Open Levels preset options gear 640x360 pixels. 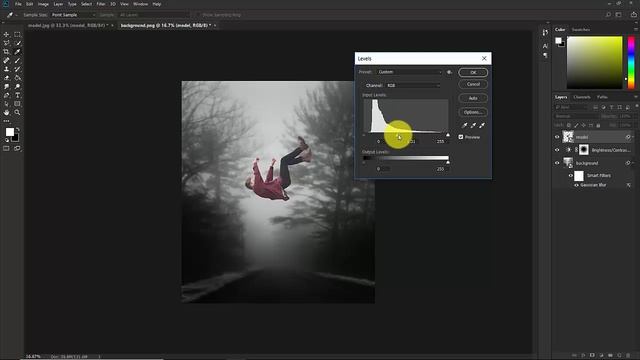(x=449, y=72)
